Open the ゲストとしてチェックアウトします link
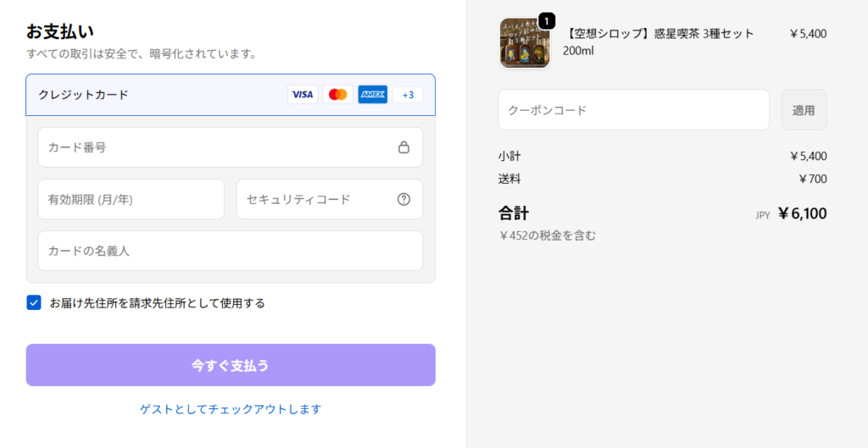This screenshot has width=868, height=448. [231, 409]
